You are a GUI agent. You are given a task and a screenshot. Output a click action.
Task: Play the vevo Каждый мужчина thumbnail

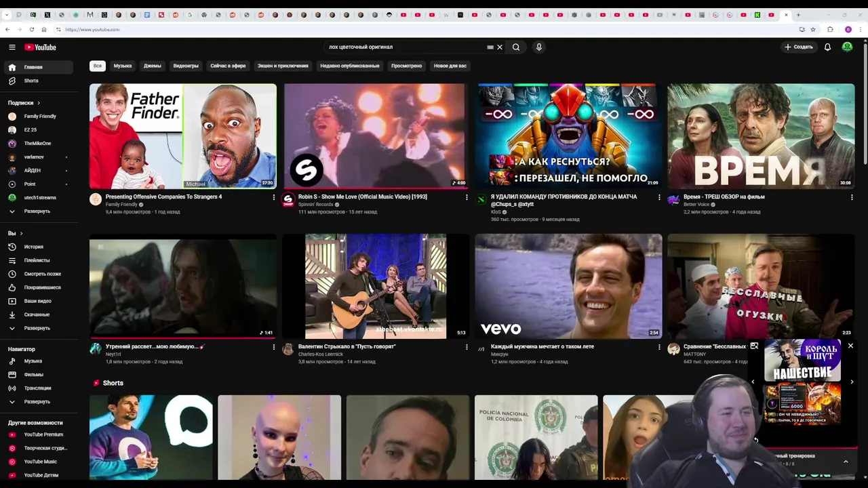tap(568, 286)
